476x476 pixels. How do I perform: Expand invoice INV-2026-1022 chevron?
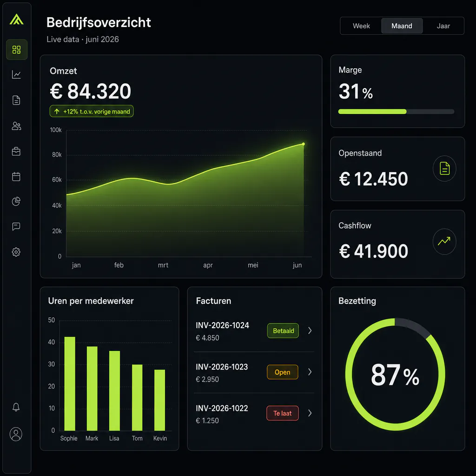[310, 413]
